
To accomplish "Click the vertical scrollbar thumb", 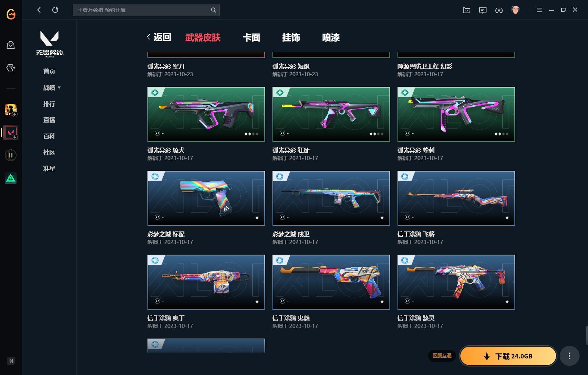I will coord(587,335).
